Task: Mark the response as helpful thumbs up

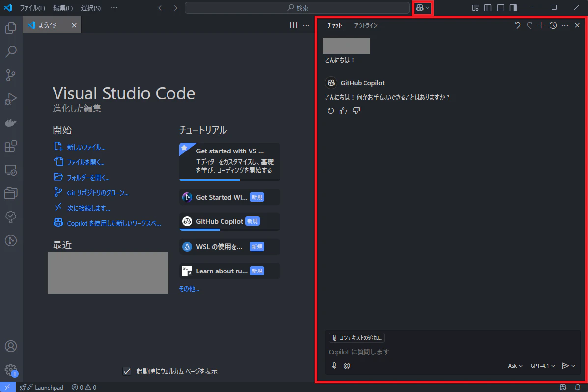Action: 343,111
